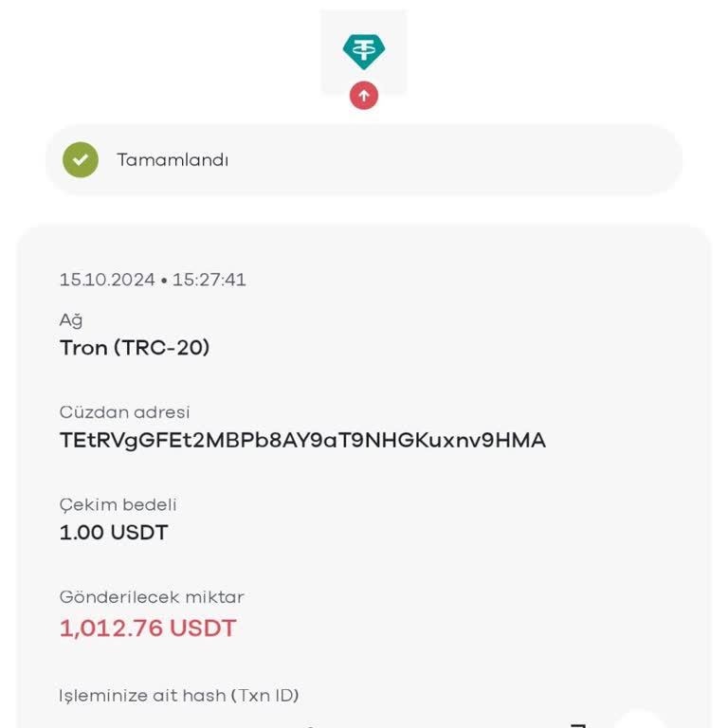Select the Tamamlandı status text

tap(173, 160)
